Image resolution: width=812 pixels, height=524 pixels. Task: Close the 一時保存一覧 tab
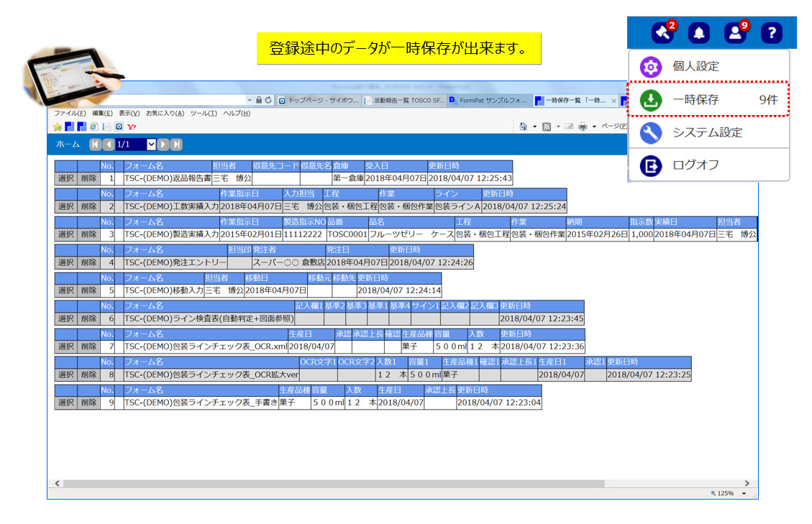tap(613, 101)
